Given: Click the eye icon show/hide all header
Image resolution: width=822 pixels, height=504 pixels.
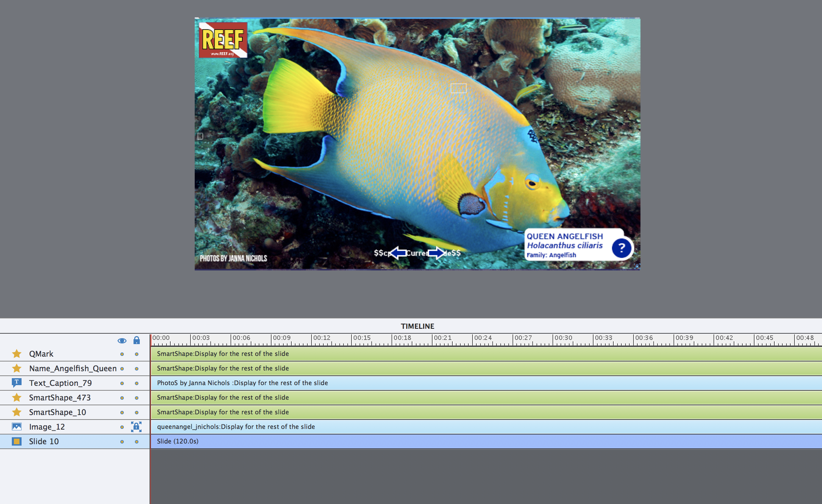Looking at the screenshot, I should pyautogui.click(x=122, y=341).
